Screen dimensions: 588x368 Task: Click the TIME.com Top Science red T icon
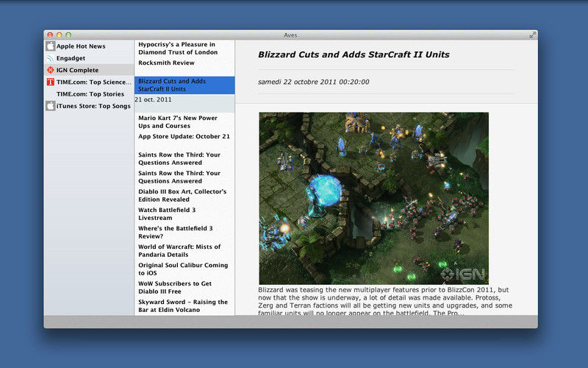click(50, 82)
